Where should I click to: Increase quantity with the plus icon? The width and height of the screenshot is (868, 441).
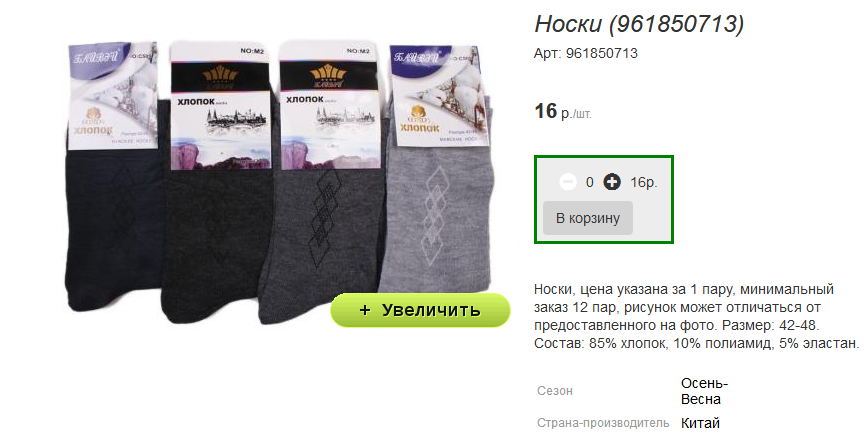(612, 181)
